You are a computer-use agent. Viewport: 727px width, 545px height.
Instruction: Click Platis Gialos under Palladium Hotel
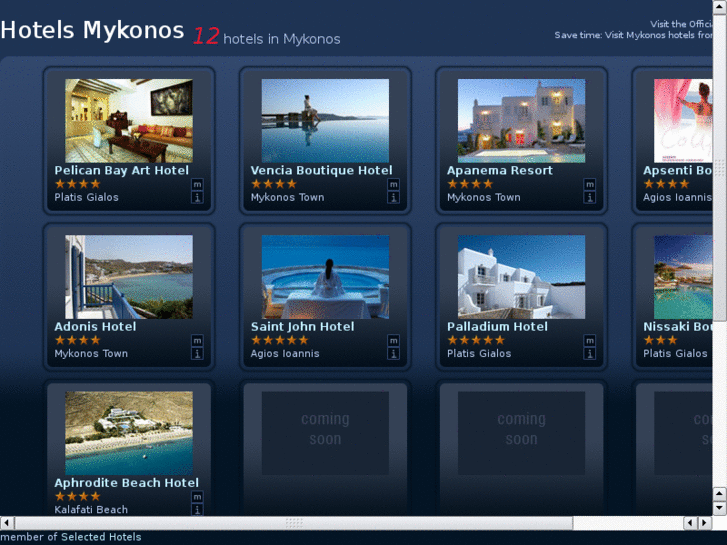click(479, 353)
